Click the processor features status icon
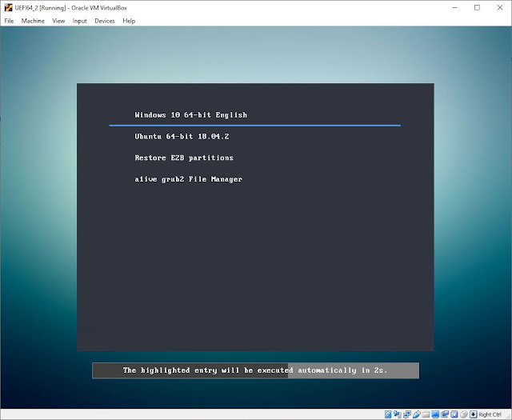 (x=454, y=414)
